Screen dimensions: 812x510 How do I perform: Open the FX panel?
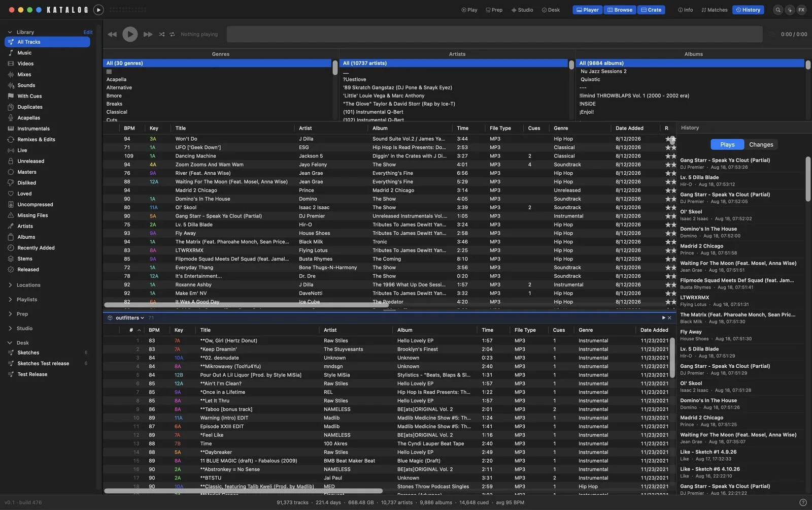pos(801,10)
